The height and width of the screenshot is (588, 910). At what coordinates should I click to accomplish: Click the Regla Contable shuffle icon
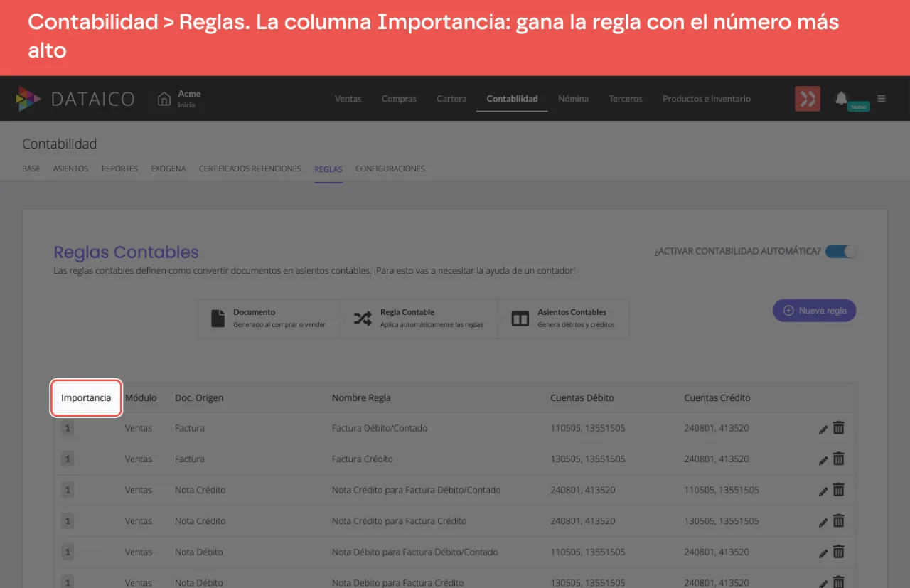coord(363,318)
